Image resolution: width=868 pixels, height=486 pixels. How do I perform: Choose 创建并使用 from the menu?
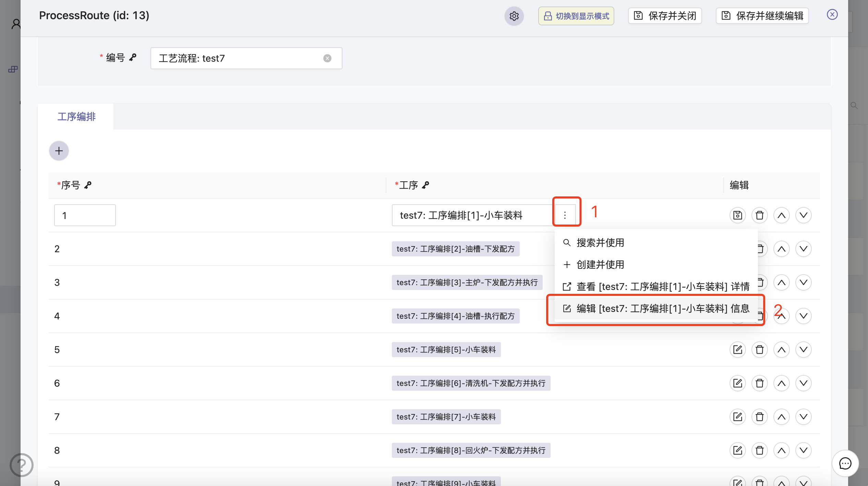(600, 265)
